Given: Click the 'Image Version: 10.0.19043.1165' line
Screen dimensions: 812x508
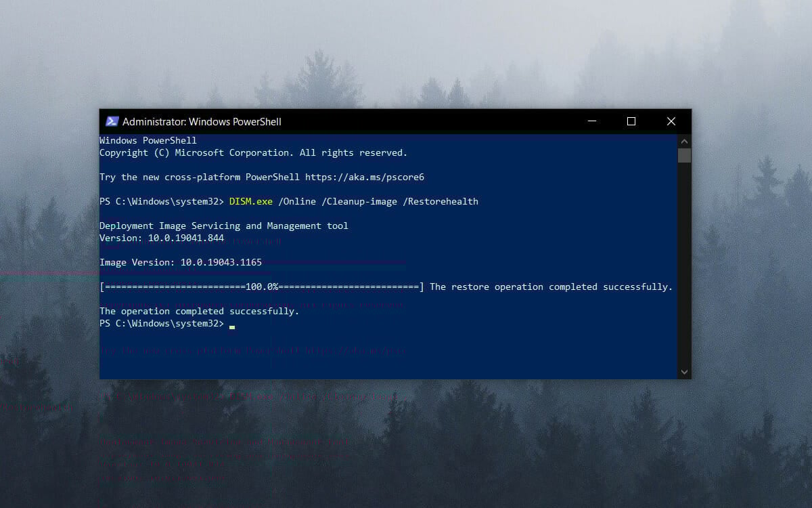Looking at the screenshot, I should (181, 263).
